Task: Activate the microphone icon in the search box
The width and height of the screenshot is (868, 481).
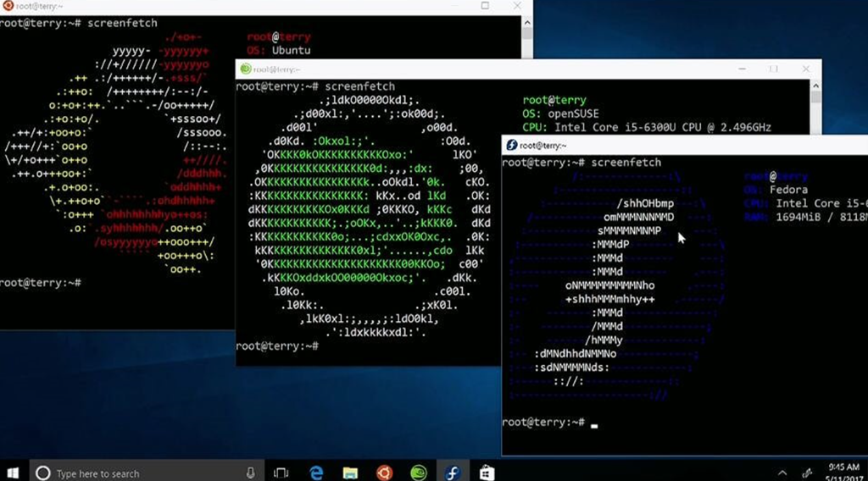Action: tap(251, 473)
